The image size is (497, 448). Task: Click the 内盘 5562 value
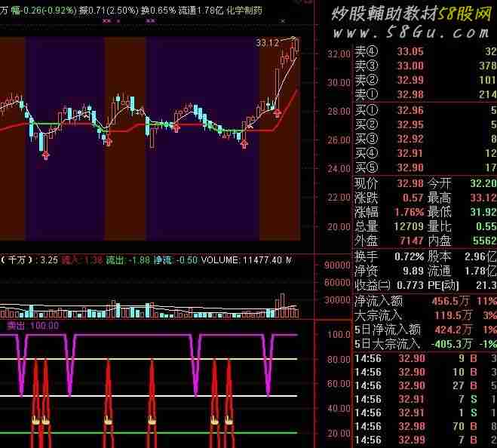pos(485,241)
